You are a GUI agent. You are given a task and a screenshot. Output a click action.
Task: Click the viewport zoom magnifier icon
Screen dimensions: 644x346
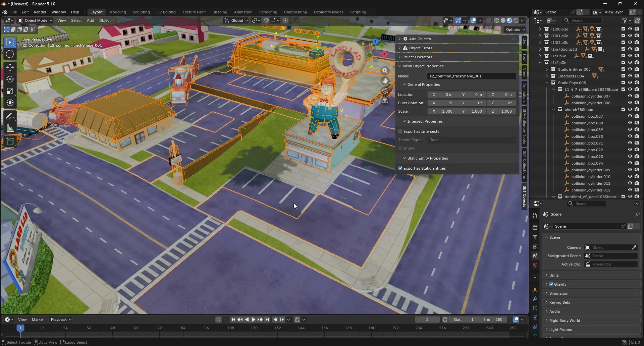click(x=385, y=71)
